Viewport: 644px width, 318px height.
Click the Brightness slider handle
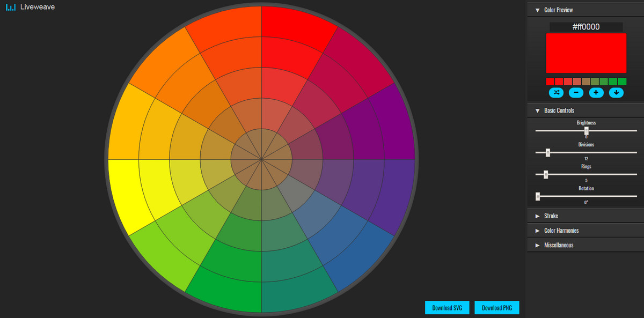[x=587, y=130]
